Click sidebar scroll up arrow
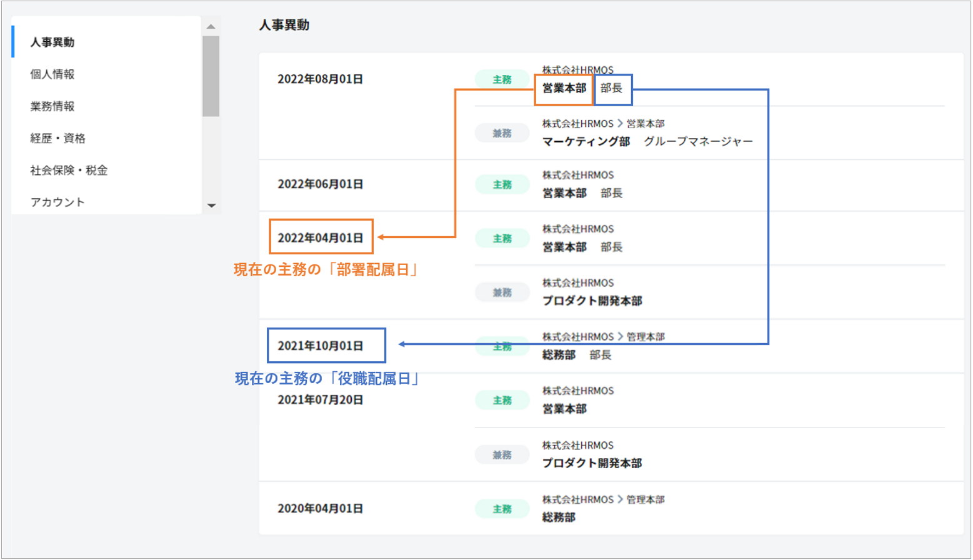 (x=211, y=26)
